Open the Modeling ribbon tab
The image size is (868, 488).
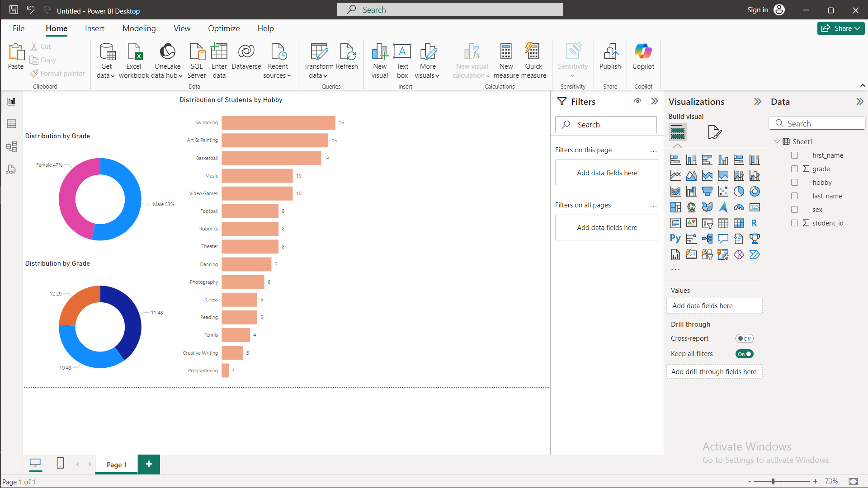[x=139, y=28]
